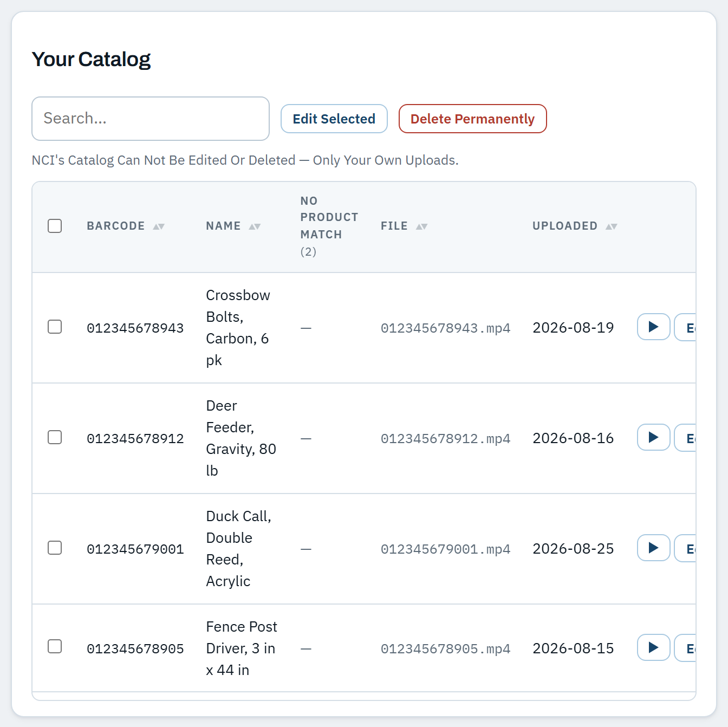Click upload date 2026-08-16
Image resolution: width=728 pixels, height=727 pixels.
point(573,438)
